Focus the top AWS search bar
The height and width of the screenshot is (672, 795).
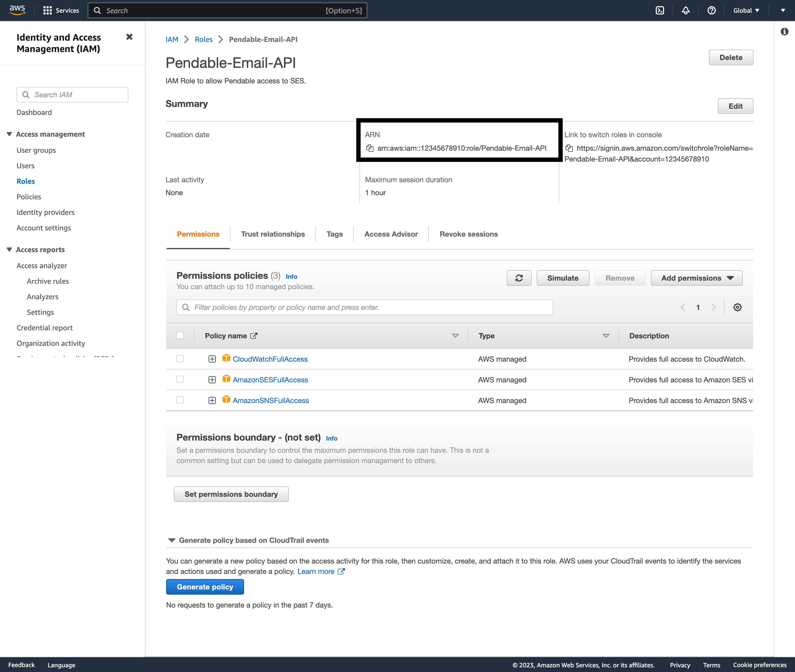[227, 10]
